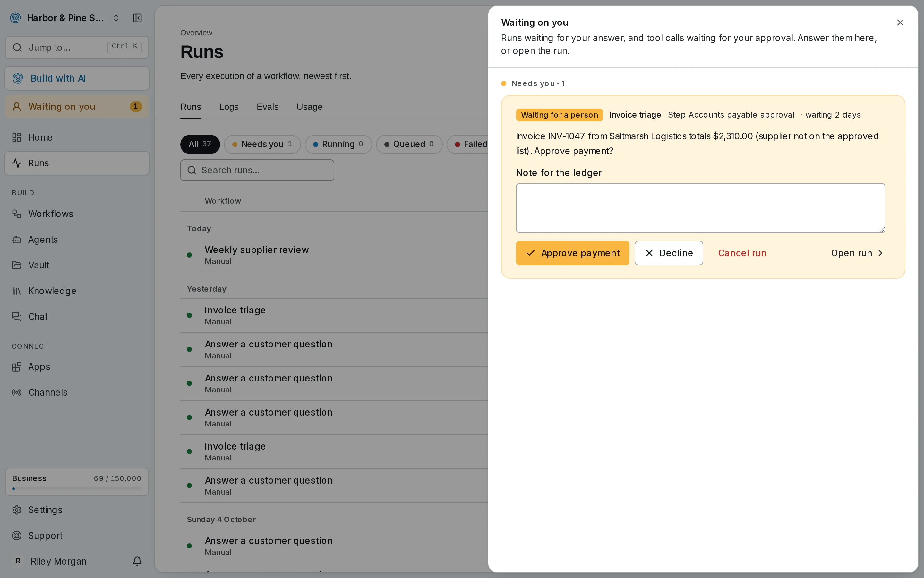This screenshot has height=578, width=924.
Task: Filter runs by Running
Action: pos(338,144)
